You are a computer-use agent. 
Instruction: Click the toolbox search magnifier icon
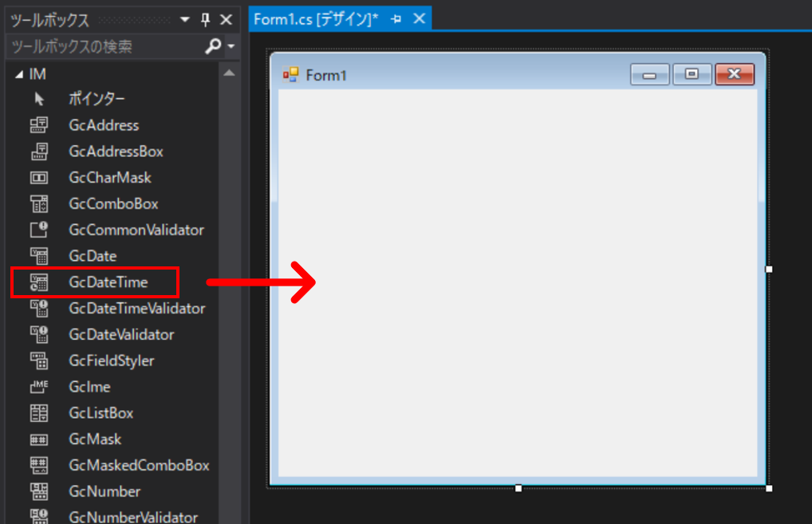coord(213,46)
